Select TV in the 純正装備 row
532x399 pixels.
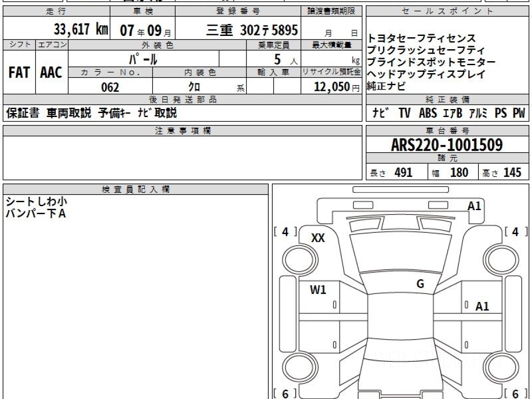404,113
